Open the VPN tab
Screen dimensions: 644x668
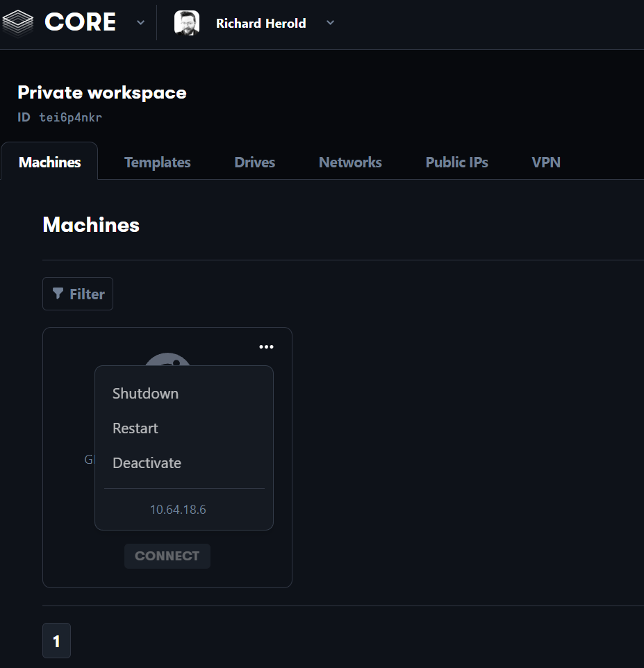pos(546,162)
